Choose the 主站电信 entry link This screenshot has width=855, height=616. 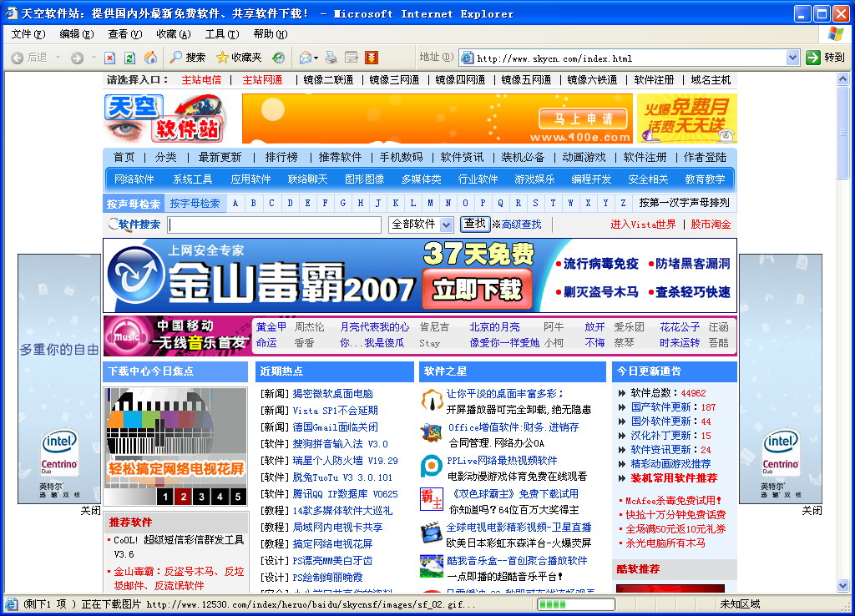pyautogui.click(x=201, y=80)
